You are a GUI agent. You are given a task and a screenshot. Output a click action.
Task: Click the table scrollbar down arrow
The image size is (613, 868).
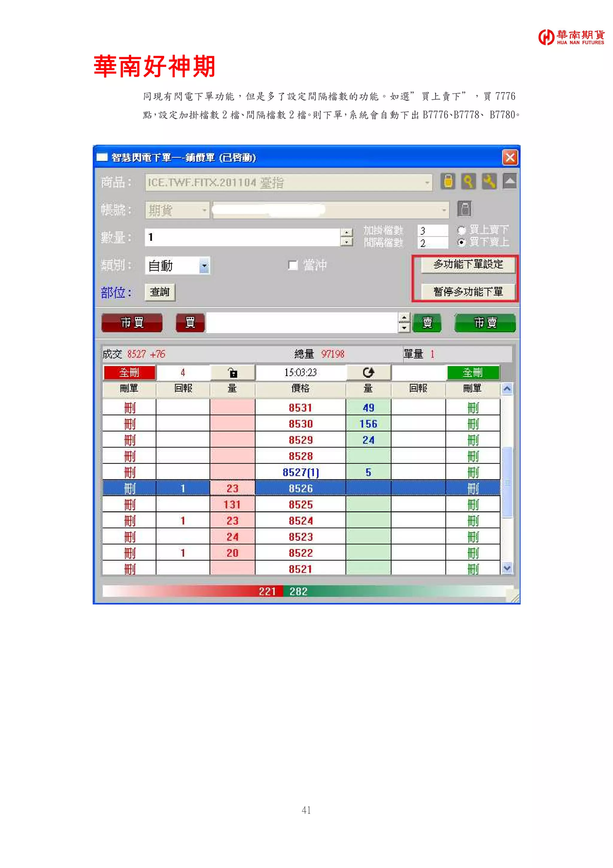coord(507,568)
